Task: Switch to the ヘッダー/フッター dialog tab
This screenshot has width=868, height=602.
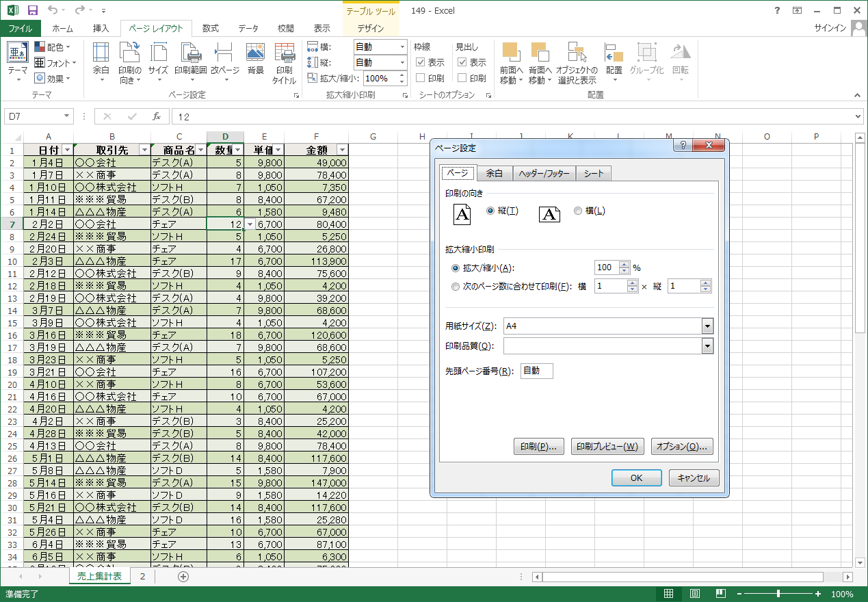Action: pos(544,174)
